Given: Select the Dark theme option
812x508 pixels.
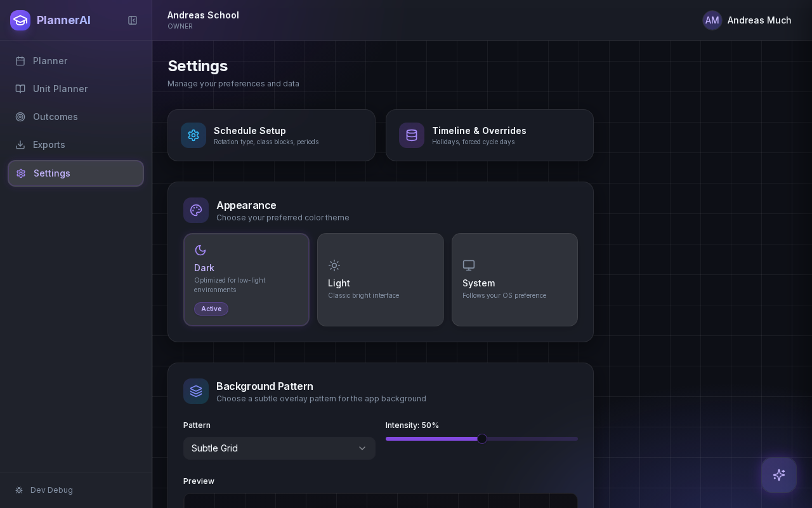Looking at the screenshot, I should coord(246,279).
